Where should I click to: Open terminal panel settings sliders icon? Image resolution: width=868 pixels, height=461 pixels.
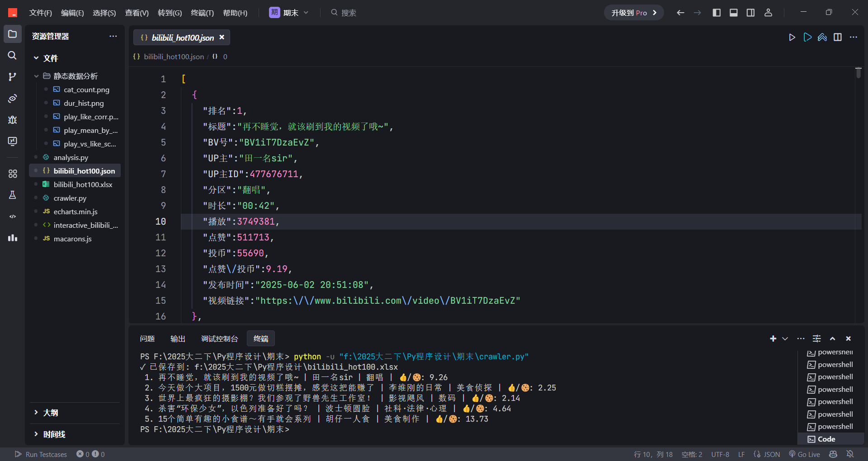coord(816,339)
